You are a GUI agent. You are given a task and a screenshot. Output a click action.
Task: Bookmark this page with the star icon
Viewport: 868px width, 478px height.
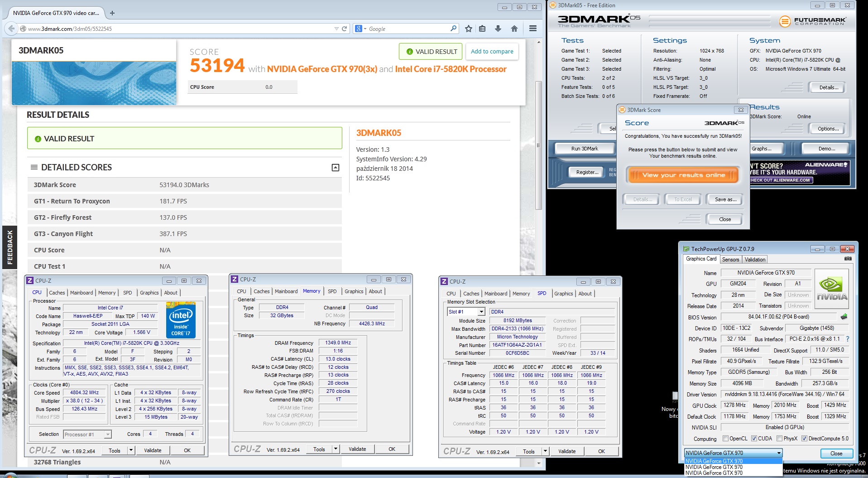point(468,29)
